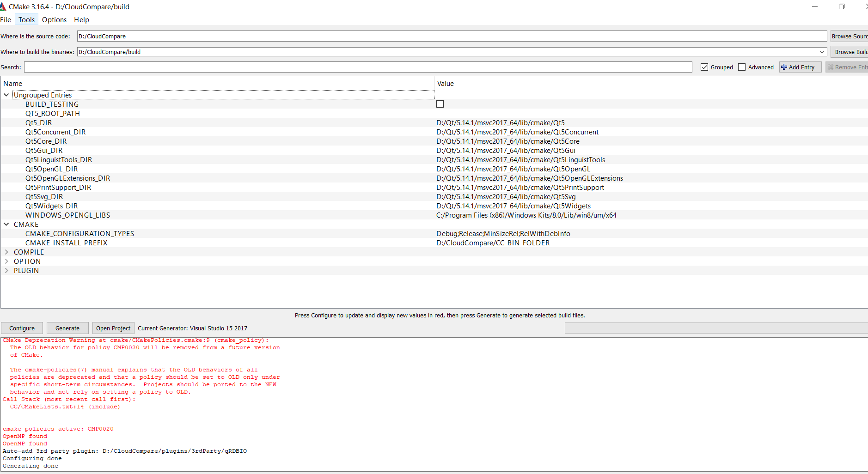Click the Qt5Svg_DIR value path
The height and width of the screenshot is (474, 868).
click(506, 196)
